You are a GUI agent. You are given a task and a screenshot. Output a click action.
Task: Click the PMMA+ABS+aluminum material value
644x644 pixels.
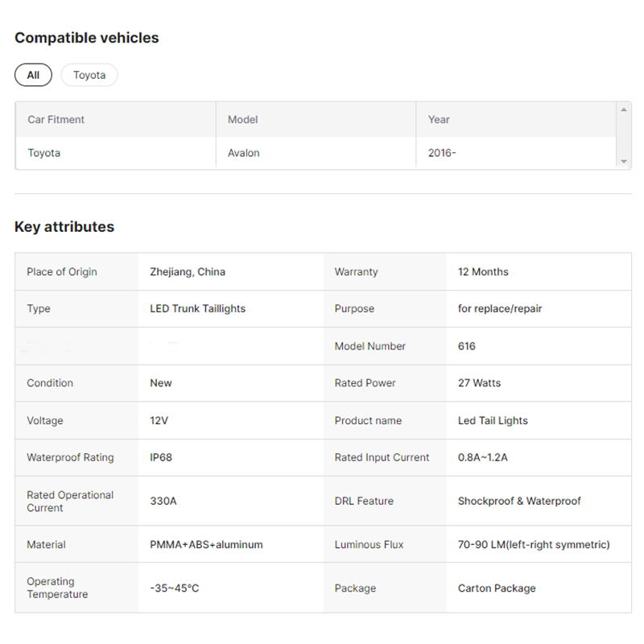tap(206, 544)
